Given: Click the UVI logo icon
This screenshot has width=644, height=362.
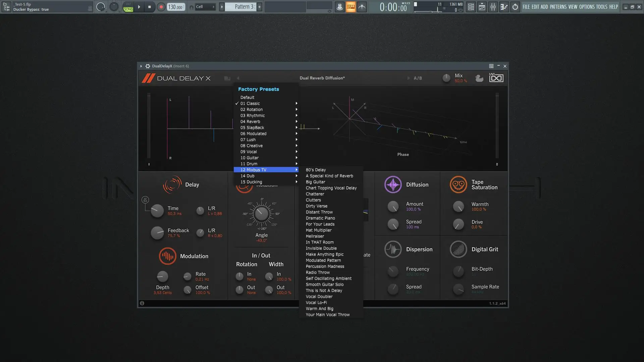Looking at the screenshot, I should [496, 78].
